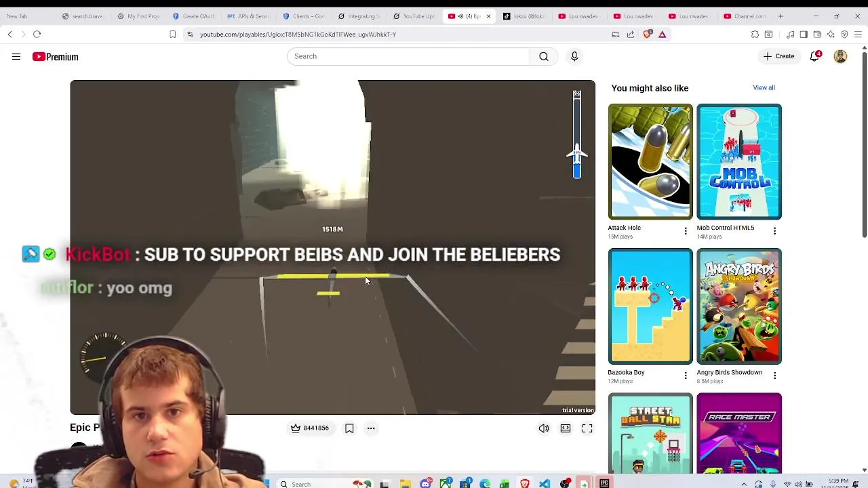This screenshot has height=488, width=868.
Task: Open Angry Birds Showdown thumbnail
Action: pyautogui.click(x=739, y=306)
